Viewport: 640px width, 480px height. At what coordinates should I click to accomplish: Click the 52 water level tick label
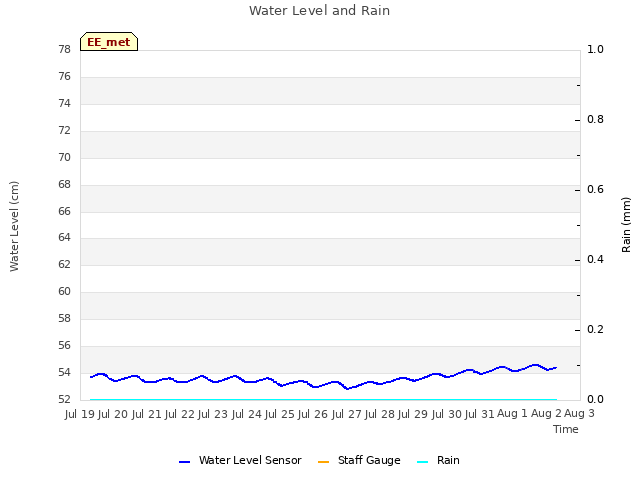(64, 399)
